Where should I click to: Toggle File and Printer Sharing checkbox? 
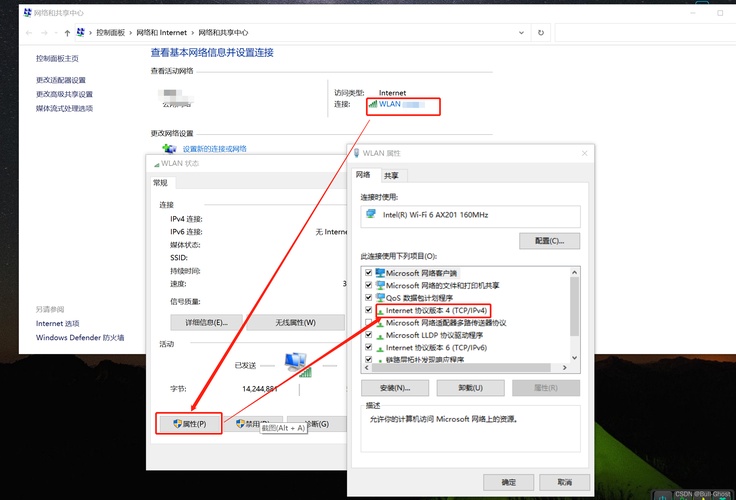tap(368, 285)
